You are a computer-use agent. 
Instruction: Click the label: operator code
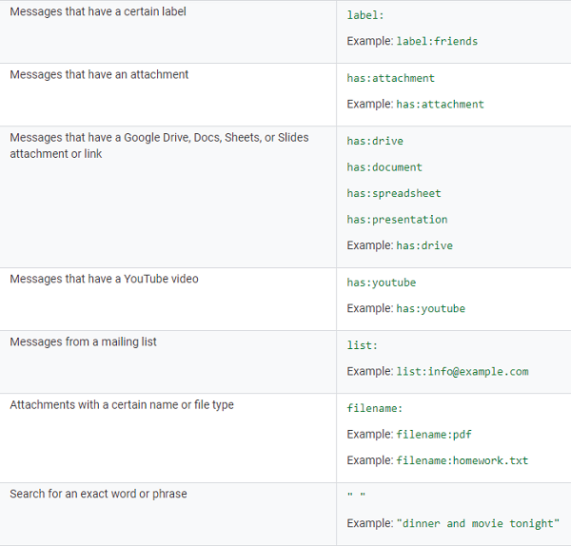point(365,15)
